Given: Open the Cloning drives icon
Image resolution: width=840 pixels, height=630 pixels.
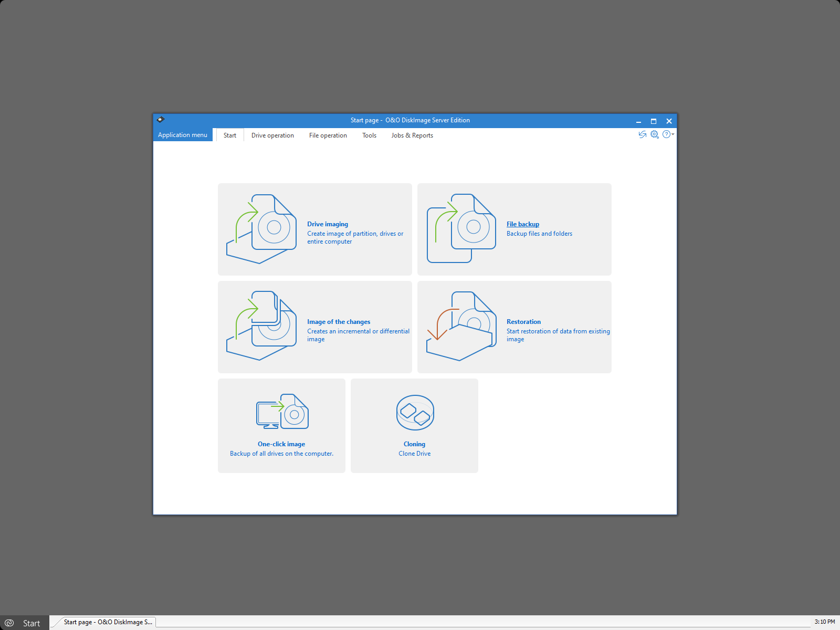Looking at the screenshot, I should point(414,413).
